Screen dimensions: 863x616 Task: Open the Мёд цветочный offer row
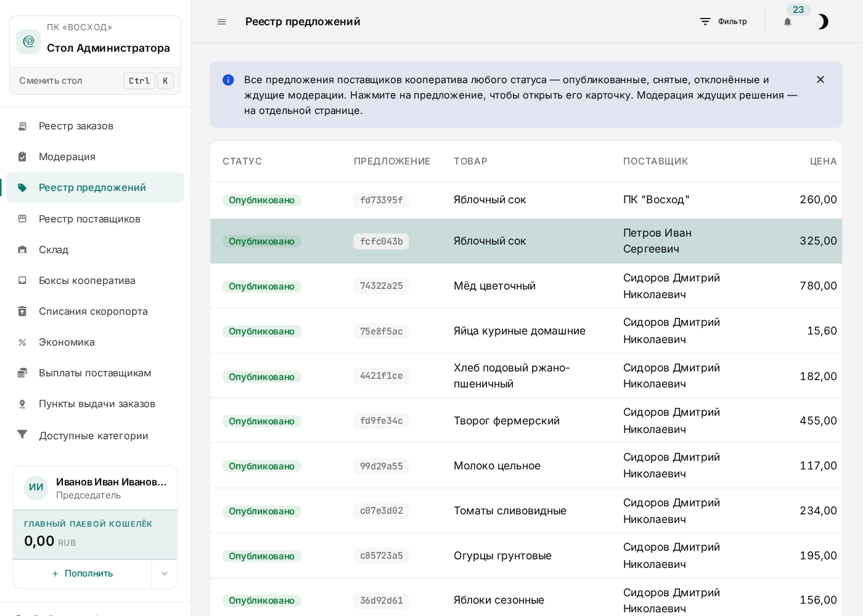(526, 286)
